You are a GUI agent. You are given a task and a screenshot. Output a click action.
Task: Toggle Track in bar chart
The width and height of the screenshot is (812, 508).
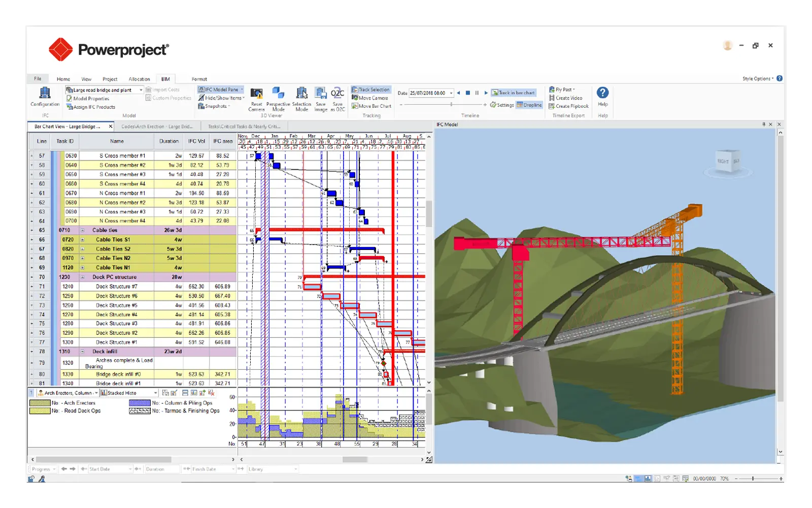click(515, 92)
